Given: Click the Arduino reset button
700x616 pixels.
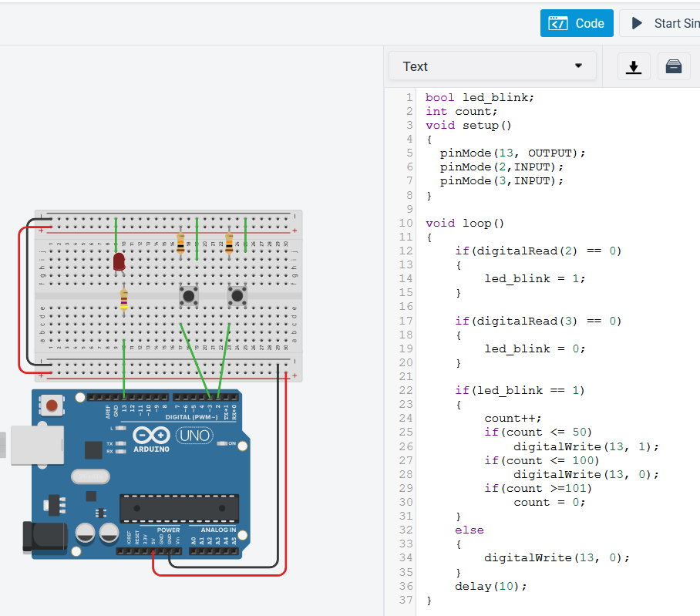Looking at the screenshot, I should pyautogui.click(x=52, y=406).
